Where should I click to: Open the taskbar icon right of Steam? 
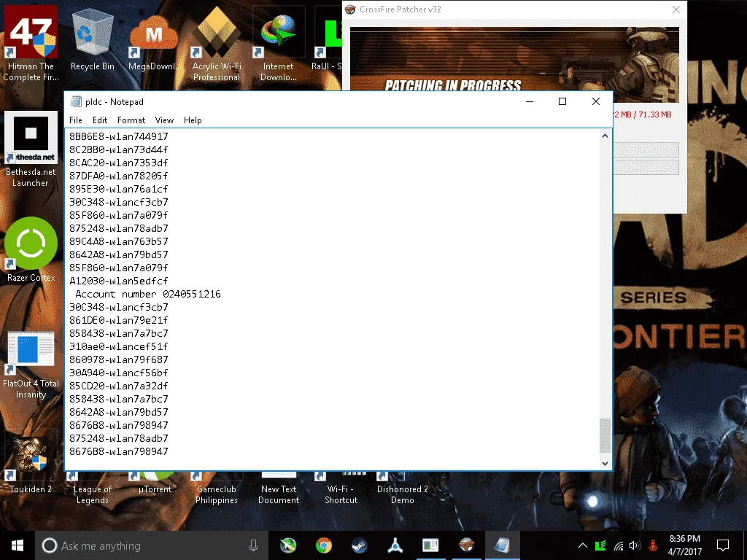pos(395,545)
